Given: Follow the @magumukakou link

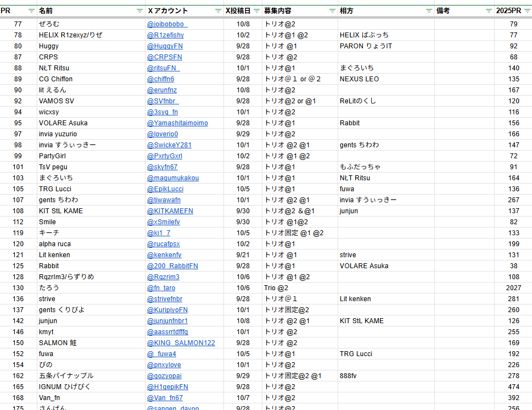Looking at the screenshot, I should coord(173,178).
